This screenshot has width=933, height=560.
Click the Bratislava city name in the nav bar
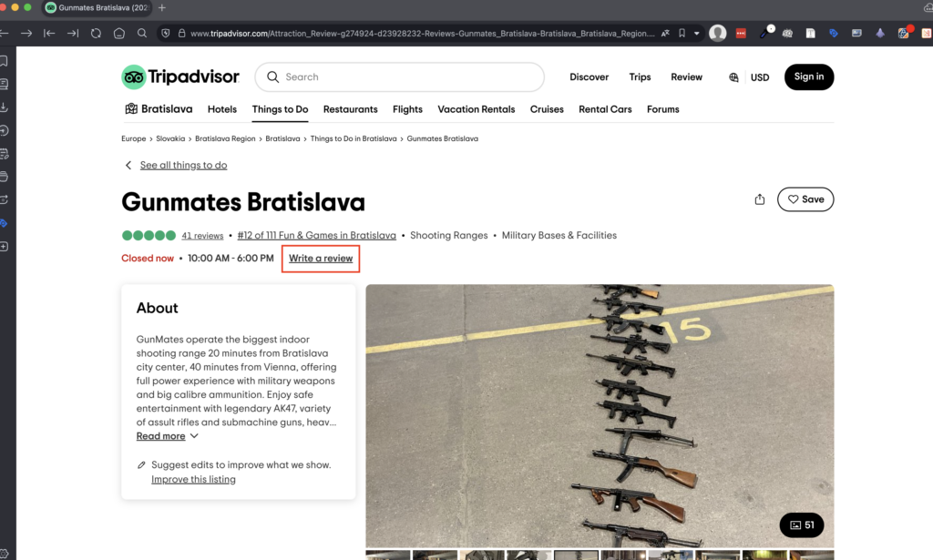167,108
